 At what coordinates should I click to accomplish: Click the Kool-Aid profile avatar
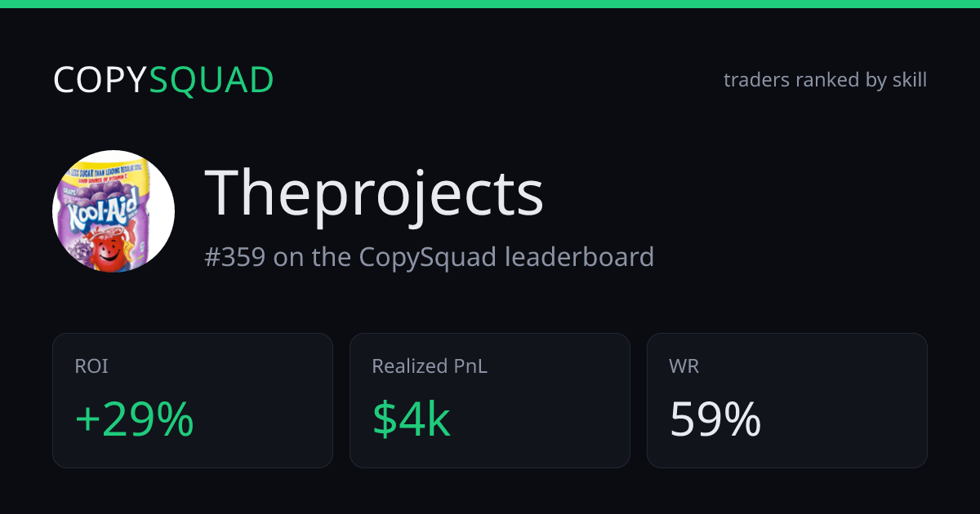(114, 211)
